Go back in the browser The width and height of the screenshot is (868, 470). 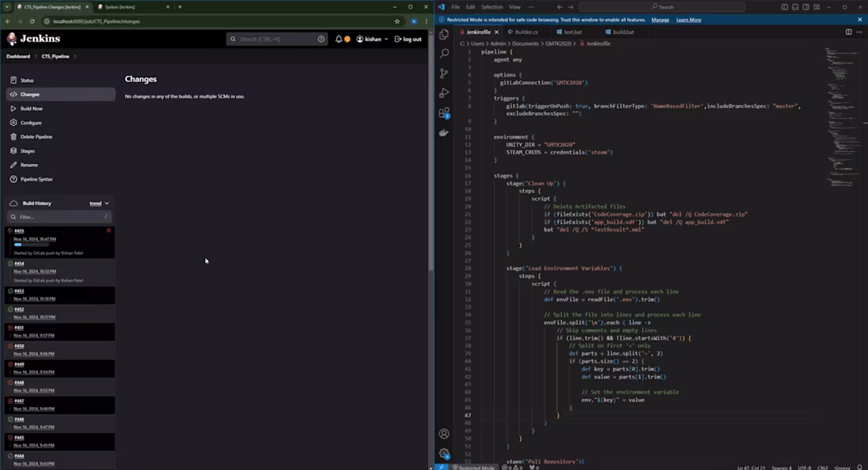[x=8, y=21]
